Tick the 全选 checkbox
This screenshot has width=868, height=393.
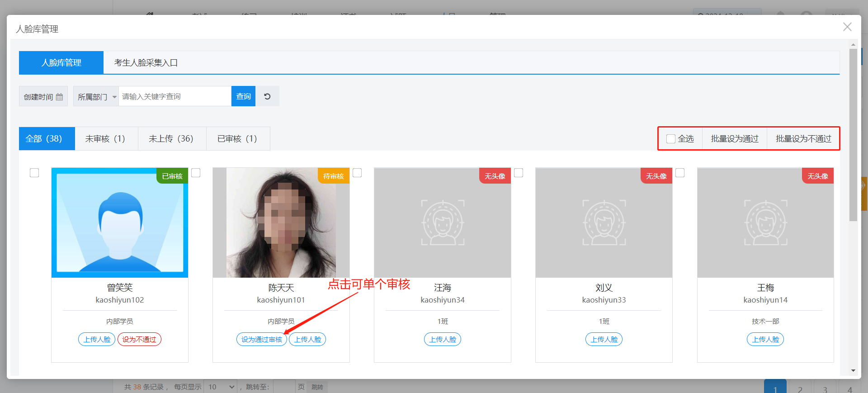pos(671,139)
